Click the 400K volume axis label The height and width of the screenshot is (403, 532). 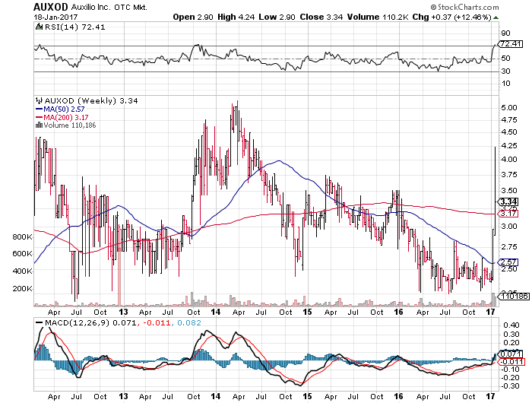click(23, 271)
